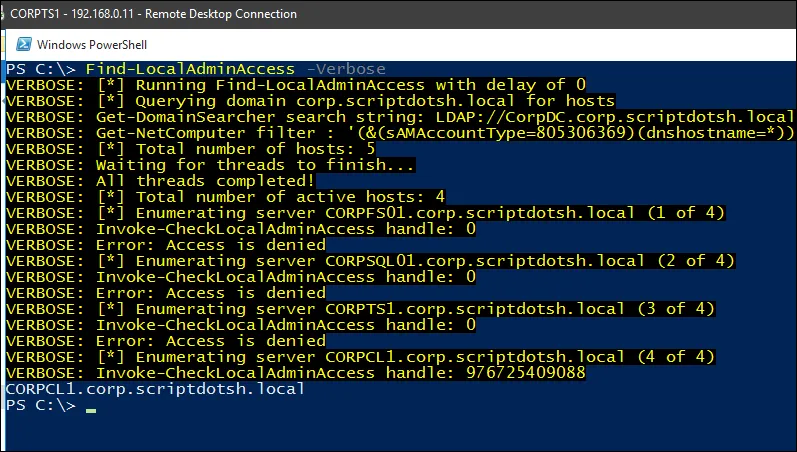Click the Get-DomainSearcher search string line

[x=400, y=117]
